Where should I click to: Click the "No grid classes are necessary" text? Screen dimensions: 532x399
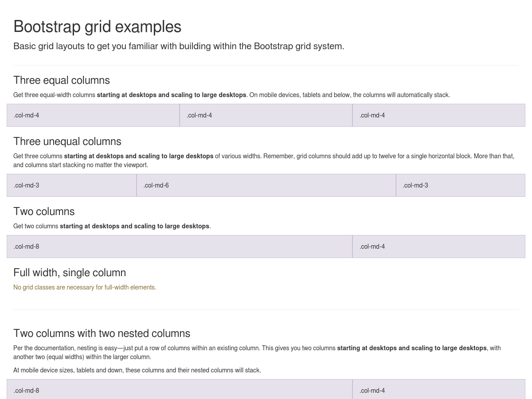click(x=85, y=287)
